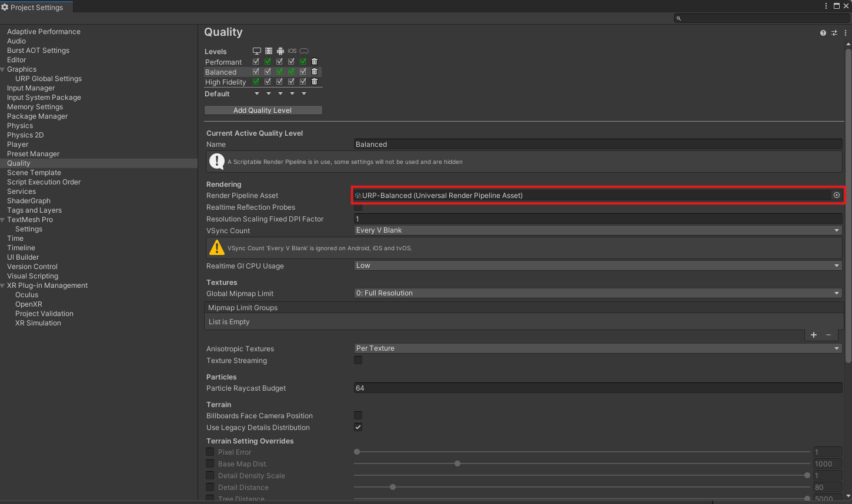Click the object picker for Render Pipeline Asset
The width and height of the screenshot is (852, 504).
(836, 195)
